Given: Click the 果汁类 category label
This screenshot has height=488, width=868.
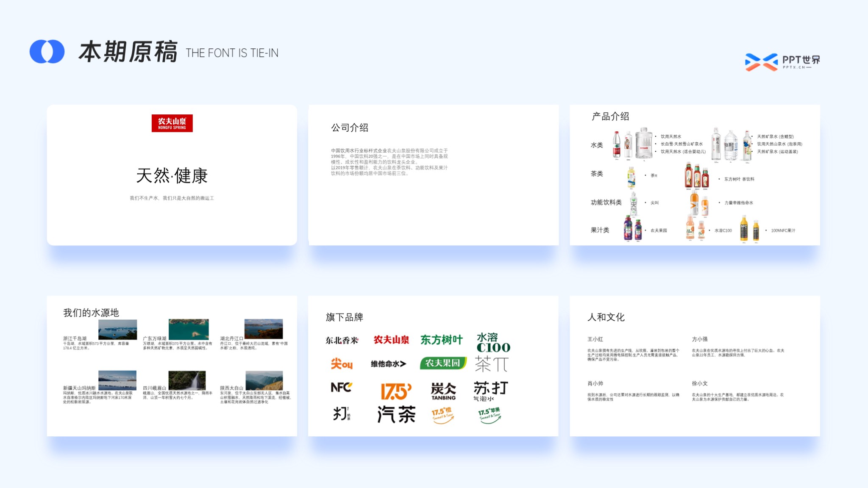Looking at the screenshot, I should pos(600,230).
